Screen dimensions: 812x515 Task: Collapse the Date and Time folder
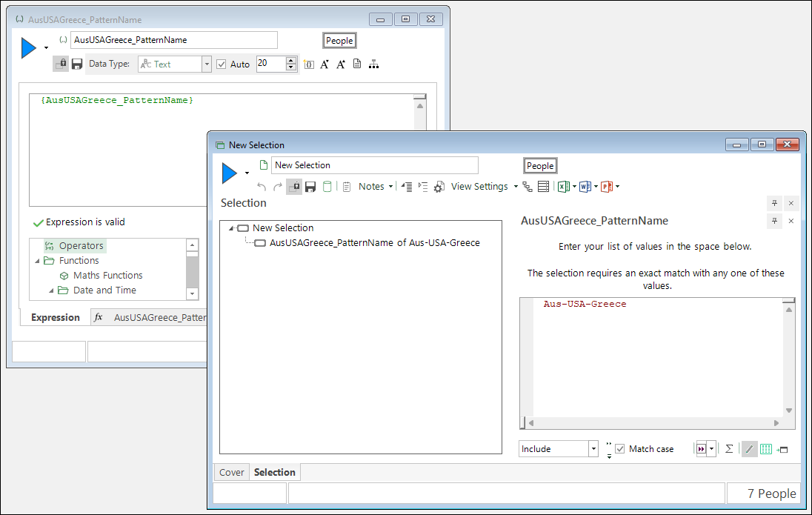click(51, 290)
